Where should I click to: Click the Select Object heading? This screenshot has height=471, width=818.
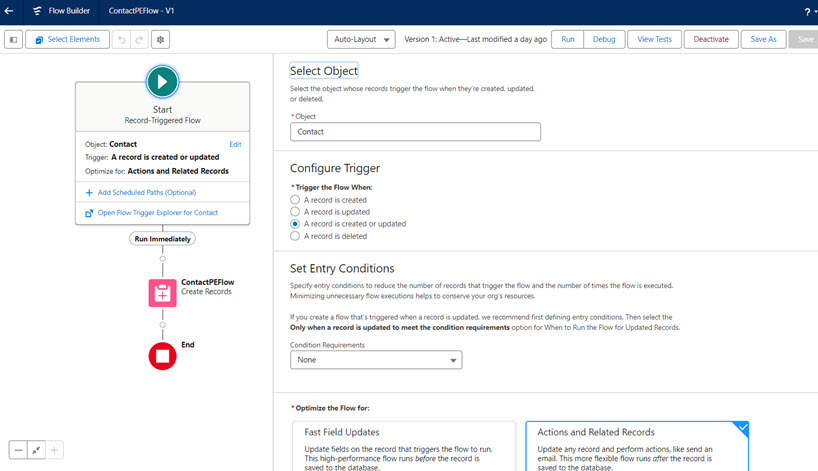(324, 71)
